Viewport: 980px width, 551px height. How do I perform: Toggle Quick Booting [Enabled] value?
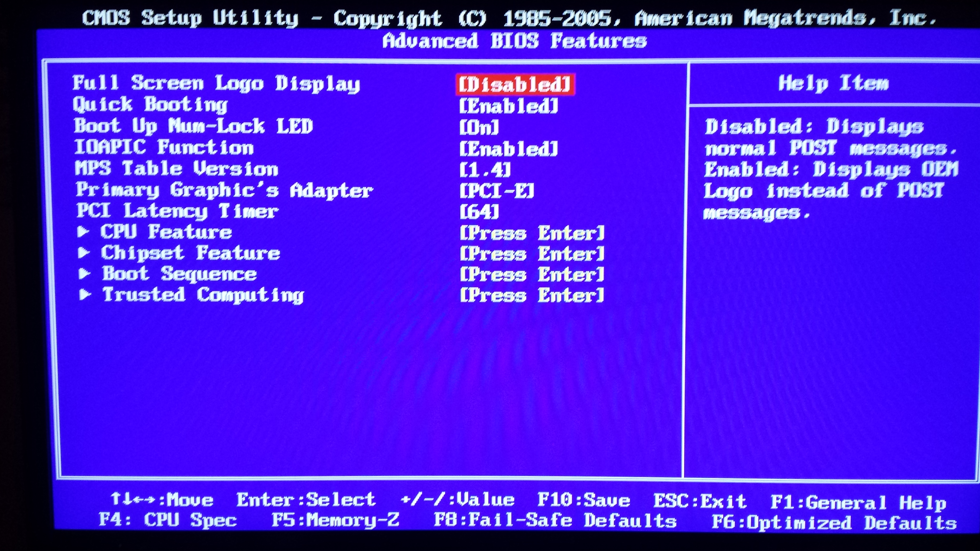point(508,106)
